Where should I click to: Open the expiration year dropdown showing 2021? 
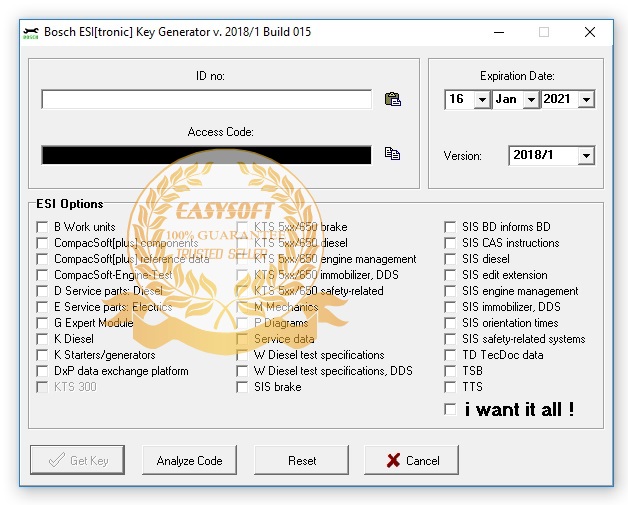click(x=586, y=99)
